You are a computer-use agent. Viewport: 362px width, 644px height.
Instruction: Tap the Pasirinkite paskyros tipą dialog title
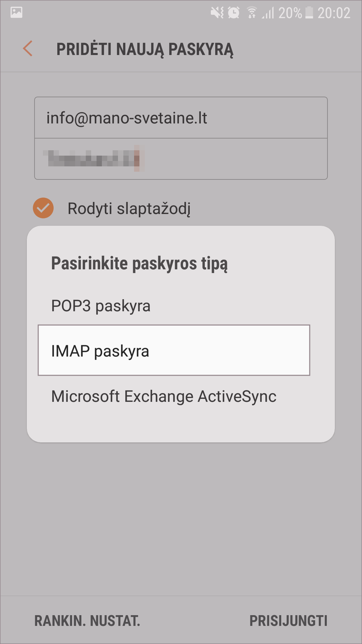(x=139, y=263)
